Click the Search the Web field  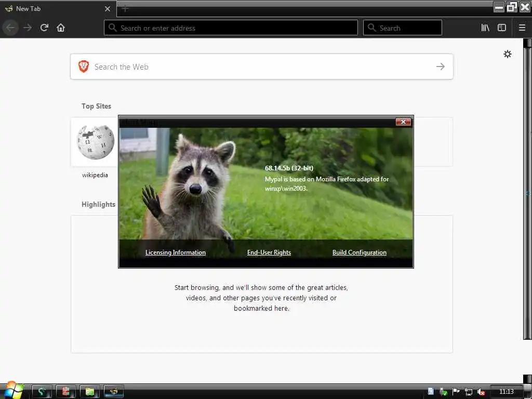[x=262, y=66]
